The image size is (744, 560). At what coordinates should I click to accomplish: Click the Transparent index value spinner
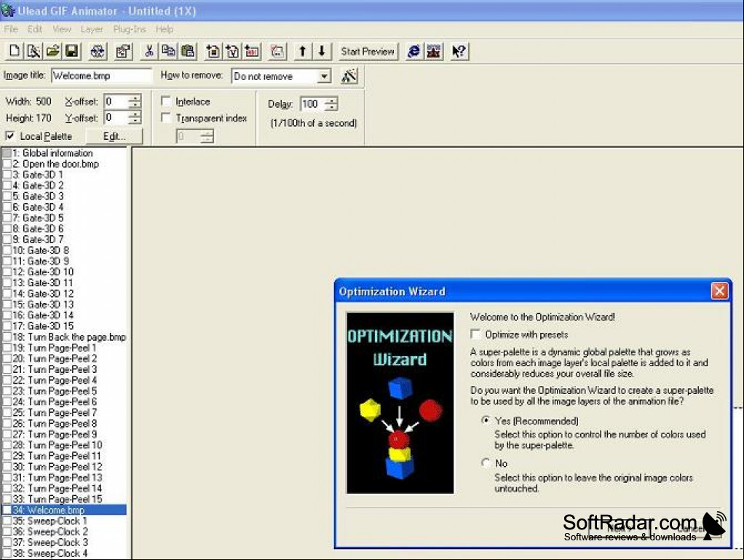click(x=207, y=137)
